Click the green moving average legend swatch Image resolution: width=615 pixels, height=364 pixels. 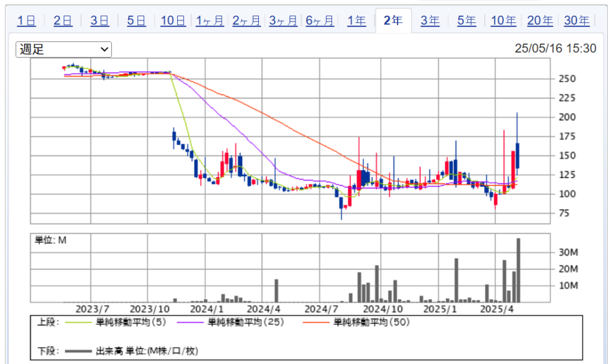coord(78,323)
